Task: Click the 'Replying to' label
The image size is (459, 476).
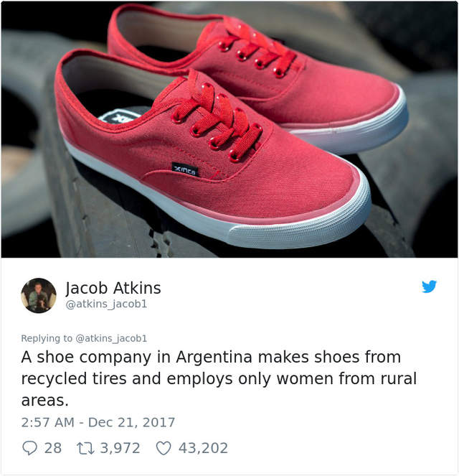Action: coord(47,338)
